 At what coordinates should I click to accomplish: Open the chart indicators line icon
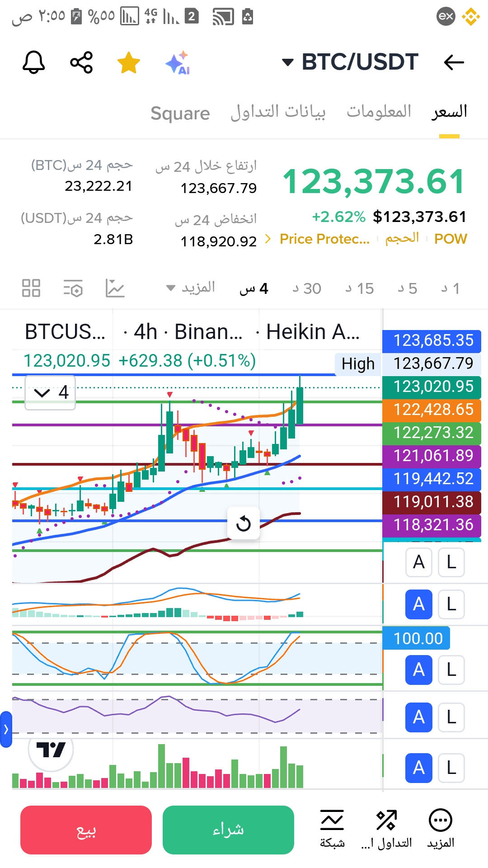click(115, 288)
